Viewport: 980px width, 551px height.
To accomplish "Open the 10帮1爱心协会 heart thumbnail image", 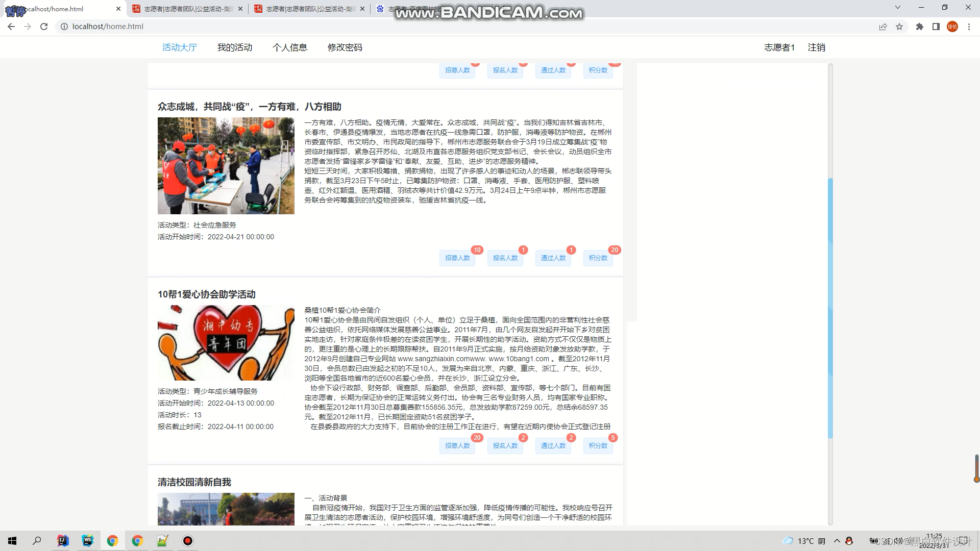I will (x=226, y=343).
